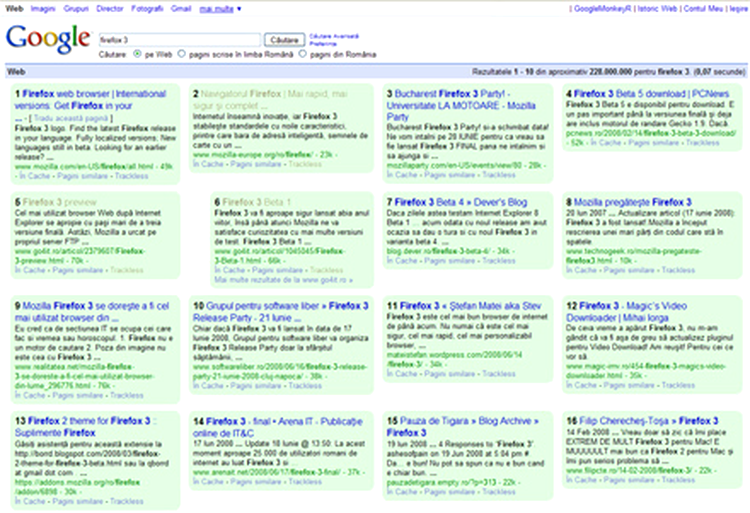Click the Căutare search button
Screen dimensions: 750x513
pyautogui.click(x=284, y=40)
